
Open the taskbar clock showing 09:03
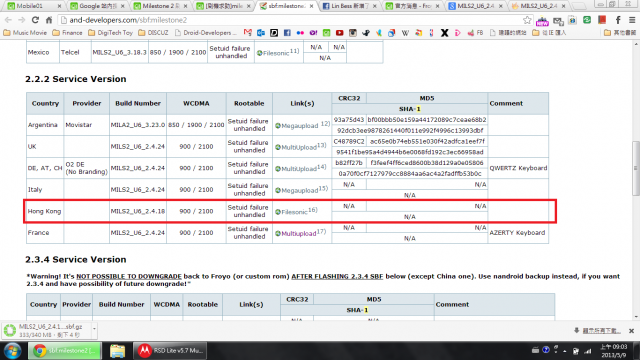coord(614,351)
